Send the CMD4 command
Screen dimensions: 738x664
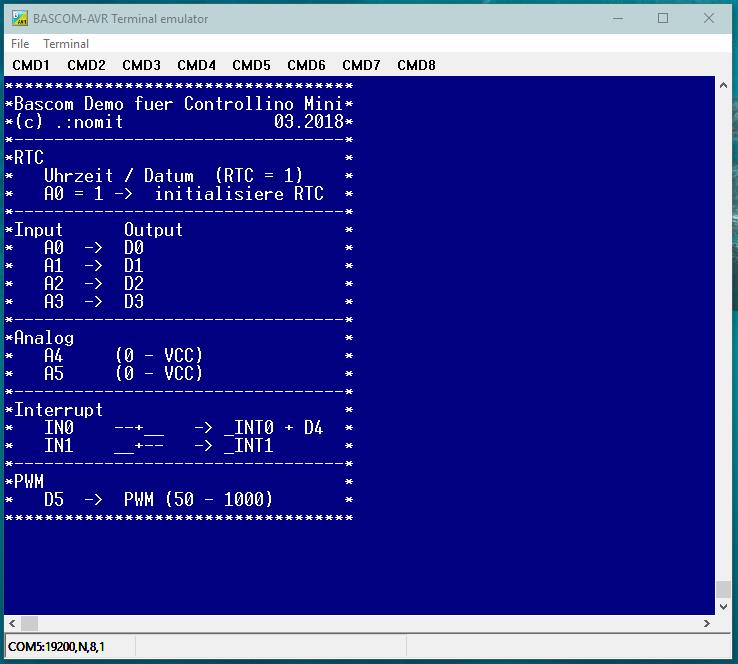[196, 65]
